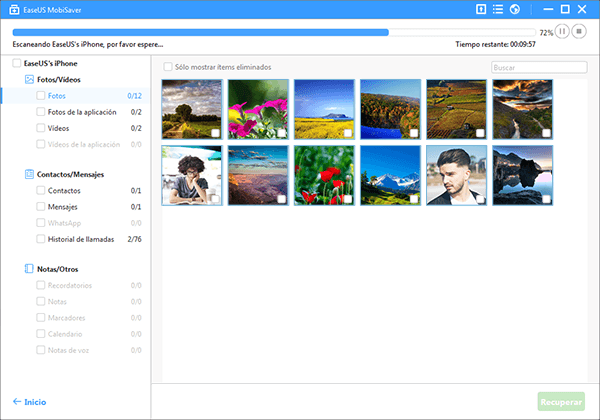This screenshot has height=420, width=600.
Task: Enable Sólo mostrar ítems eliminados checkbox
Action: click(x=168, y=67)
